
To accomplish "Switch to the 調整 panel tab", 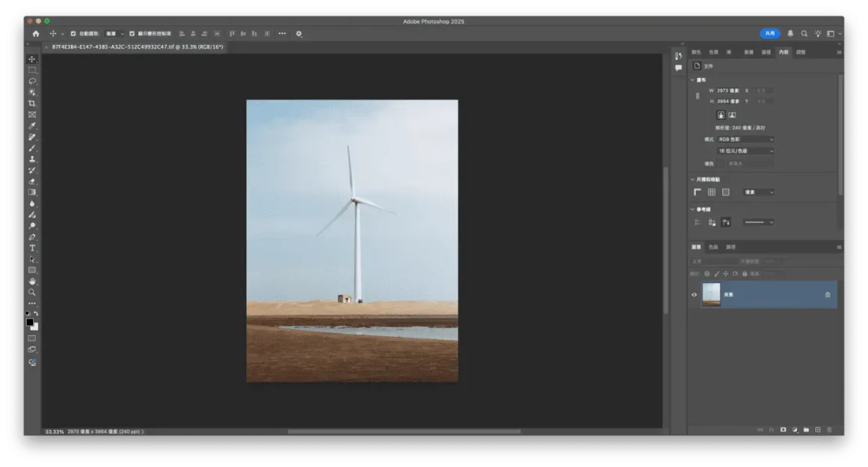I will tap(801, 52).
